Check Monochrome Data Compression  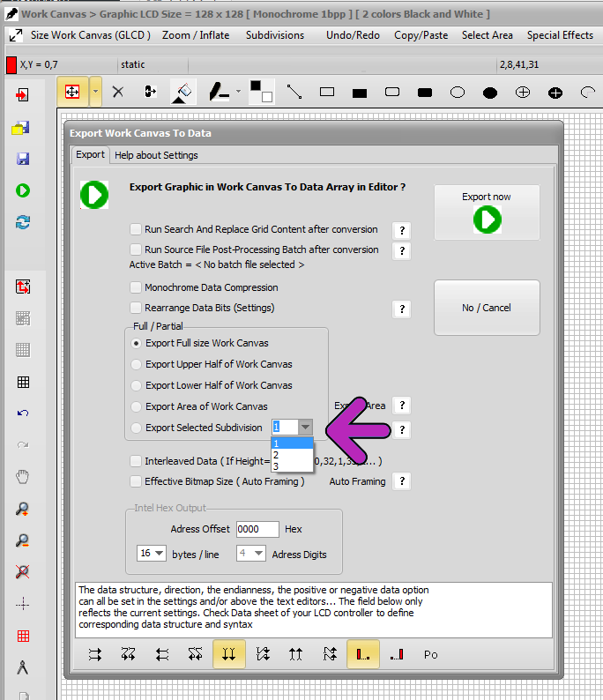pos(135,287)
